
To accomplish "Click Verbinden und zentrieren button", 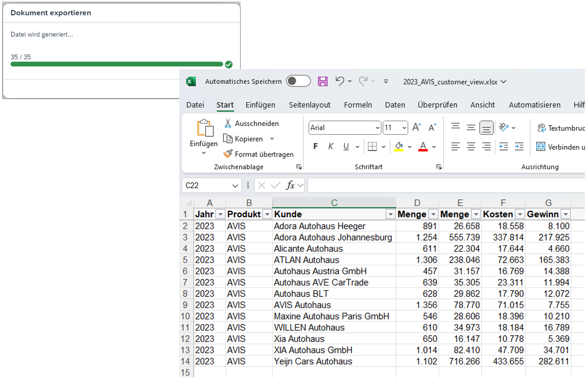I will pos(560,147).
